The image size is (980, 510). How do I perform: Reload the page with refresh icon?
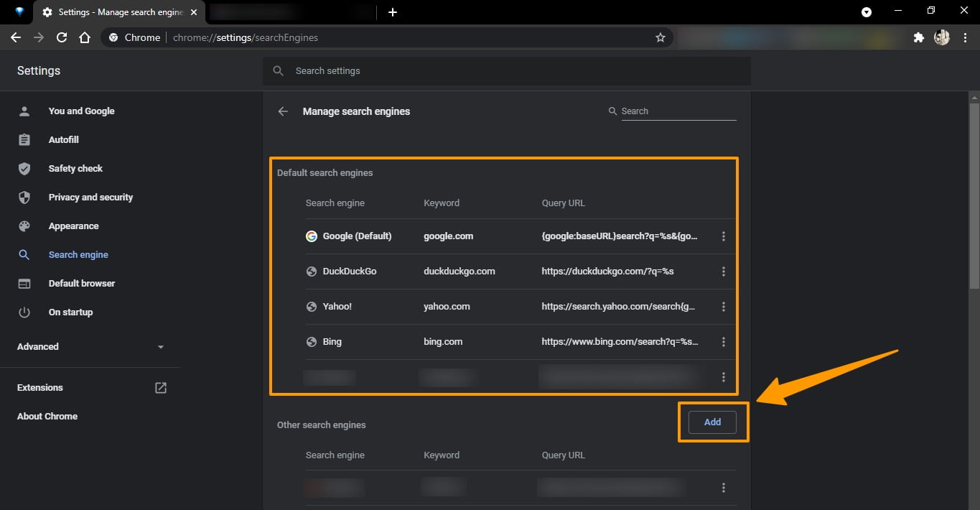click(x=62, y=37)
